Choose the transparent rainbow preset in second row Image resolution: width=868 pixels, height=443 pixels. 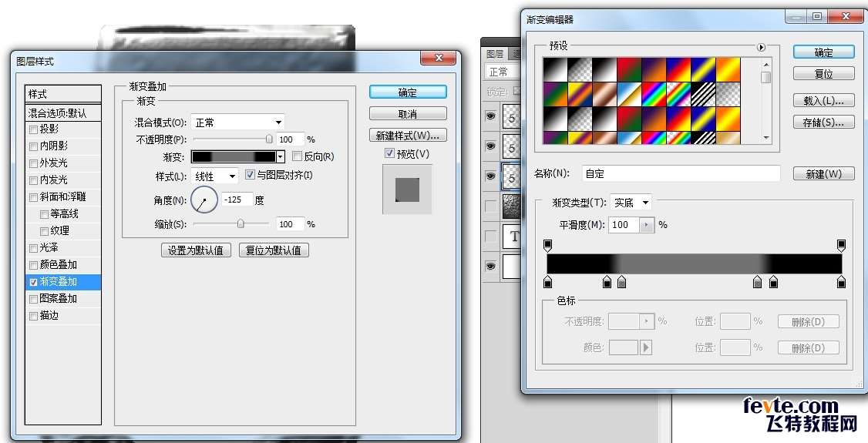pos(678,94)
